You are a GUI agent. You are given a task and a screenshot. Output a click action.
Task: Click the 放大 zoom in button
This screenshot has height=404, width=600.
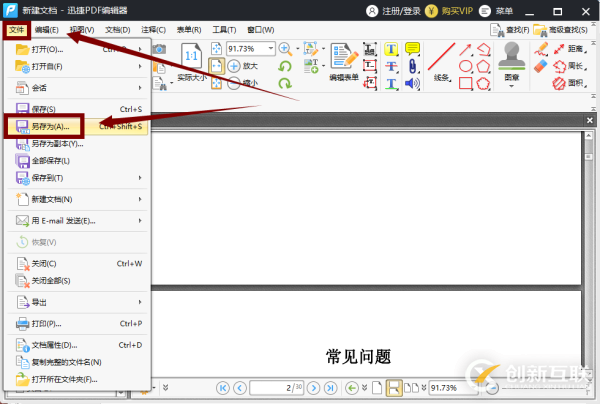[x=243, y=66]
